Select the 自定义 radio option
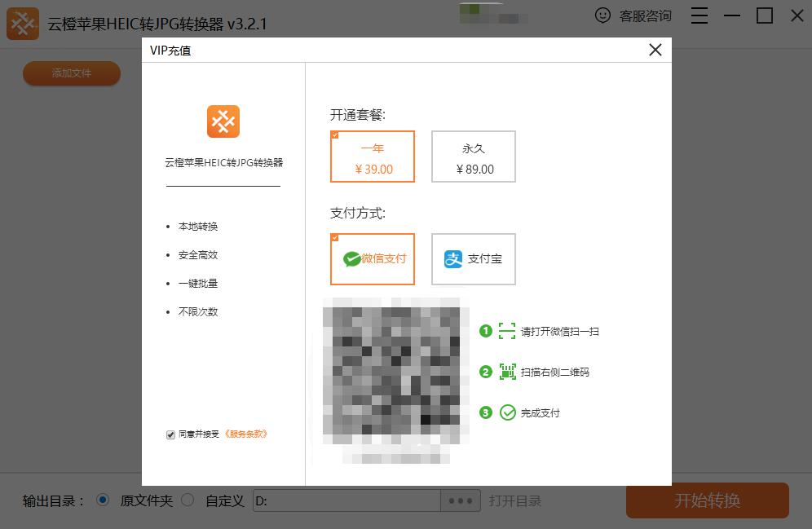This screenshot has height=529, width=812. pyautogui.click(x=188, y=500)
